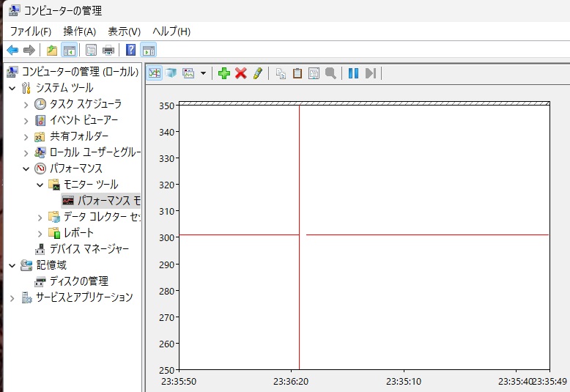Expand the イベント ビューアー node
Viewport: 570px width, 392px height.
coord(26,121)
